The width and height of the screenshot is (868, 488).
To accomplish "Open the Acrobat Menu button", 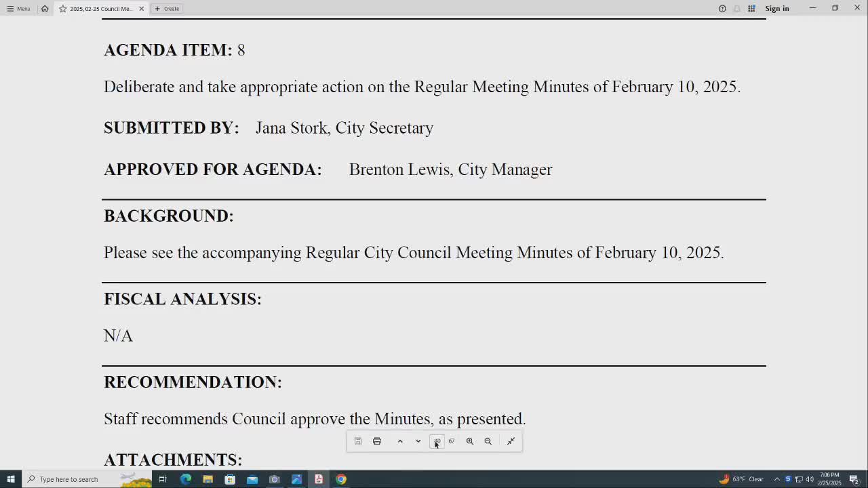I will [18, 9].
